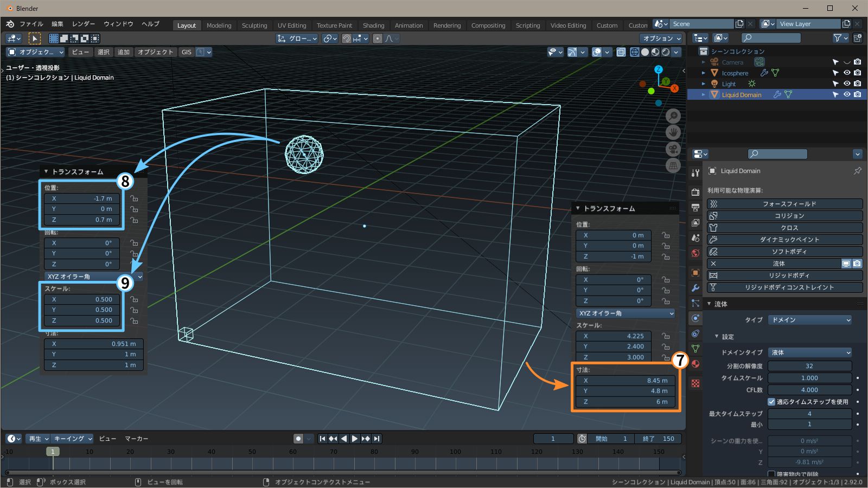Open the World properties tab
The image size is (868, 488).
695,253
